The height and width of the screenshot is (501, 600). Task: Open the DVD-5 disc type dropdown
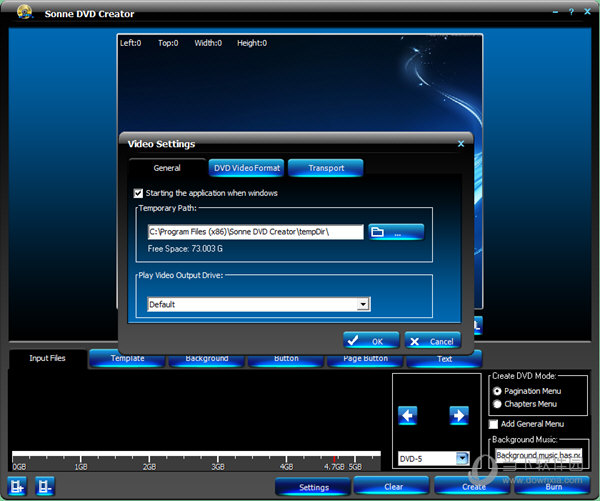coord(462,458)
